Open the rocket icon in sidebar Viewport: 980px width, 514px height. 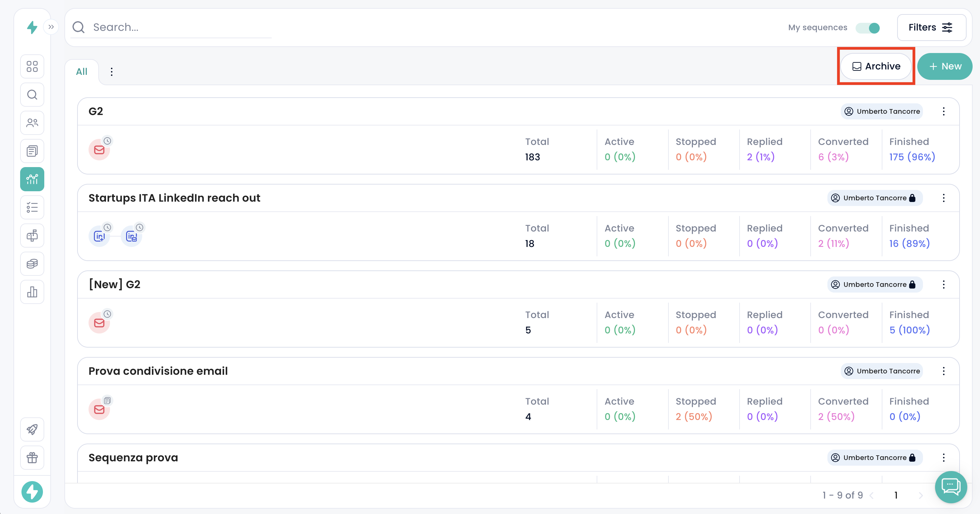[32, 429]
